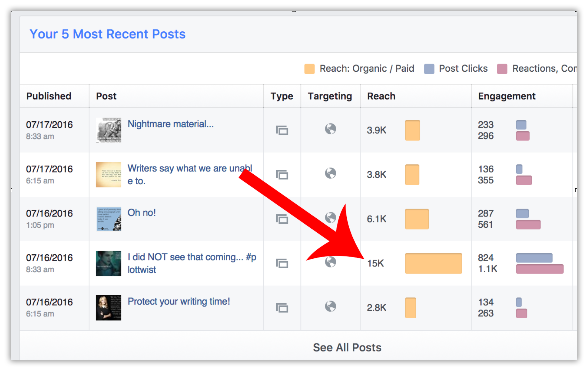Image resolution: width=588 pixels, height=371 pixels.
Task: Open thumbnail of Writers say post
Action: point(108,175)
